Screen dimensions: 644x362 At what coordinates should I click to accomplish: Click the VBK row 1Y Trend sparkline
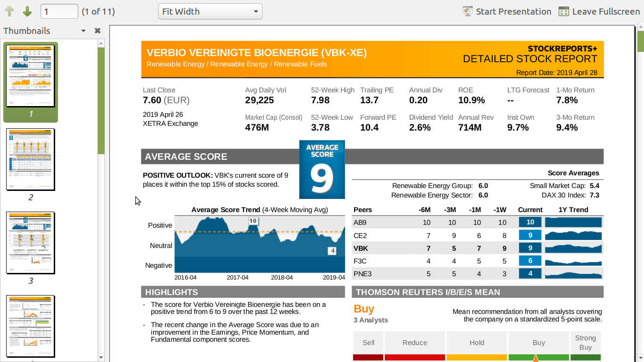(573, 248)
